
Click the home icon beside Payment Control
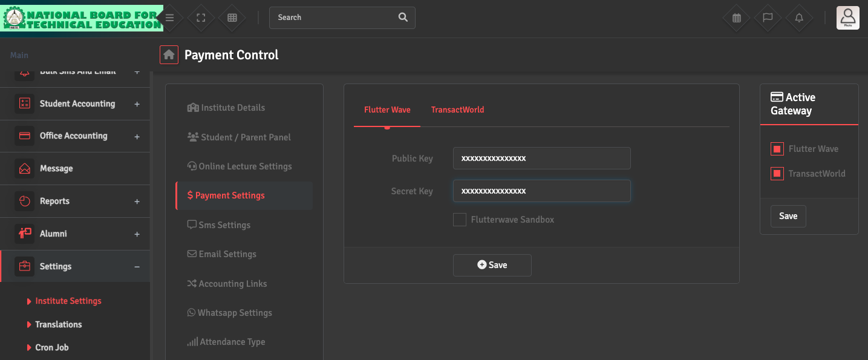[169, 55]
